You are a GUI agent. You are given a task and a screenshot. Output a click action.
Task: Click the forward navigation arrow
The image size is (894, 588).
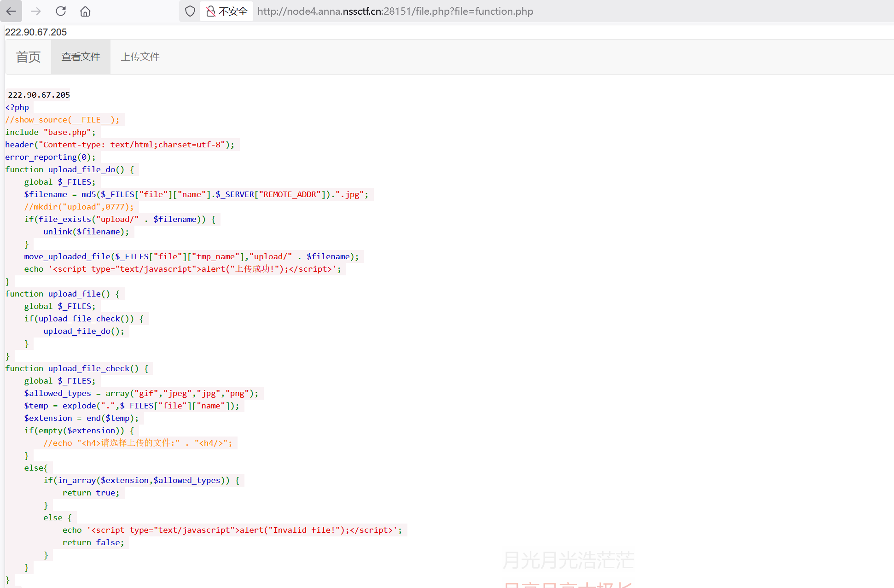(36, 11)
